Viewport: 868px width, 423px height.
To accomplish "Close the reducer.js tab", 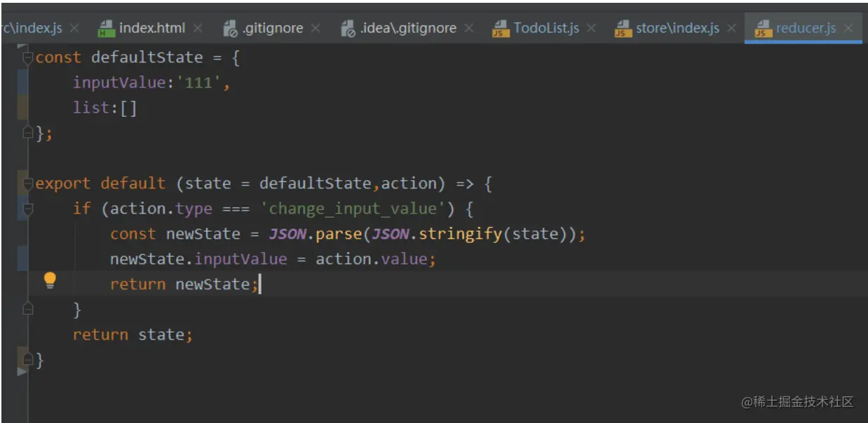I will [848, 29].
